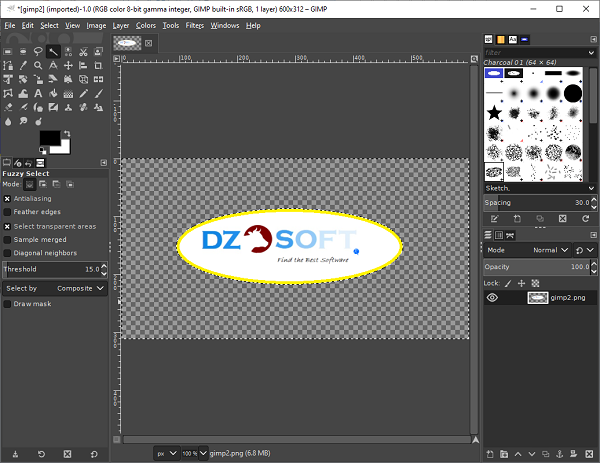Toggle the lock pixels brush icon
The image size is (600, 463).
[x=508, y=283]
